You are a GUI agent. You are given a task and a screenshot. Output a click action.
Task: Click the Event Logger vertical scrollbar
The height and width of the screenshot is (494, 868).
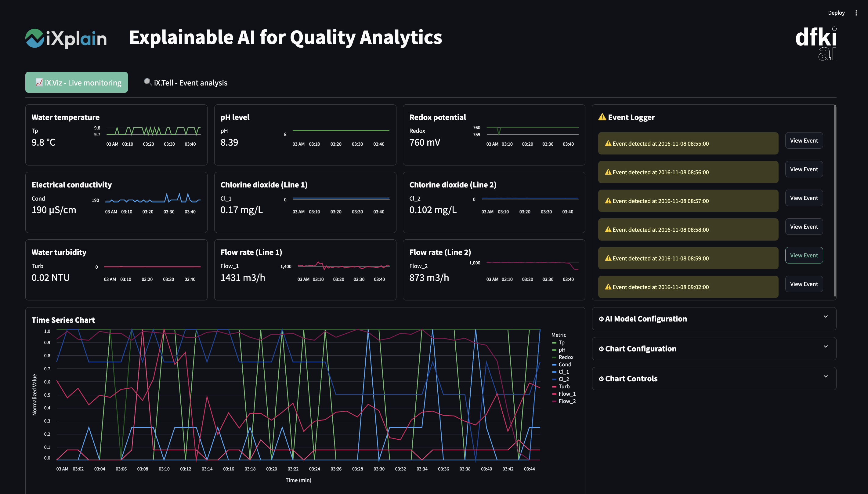pos(834,200)
